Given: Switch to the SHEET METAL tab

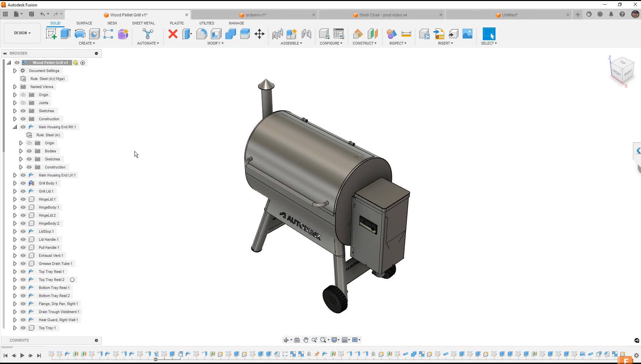Looking at the screenshot, I should point(143,23).
